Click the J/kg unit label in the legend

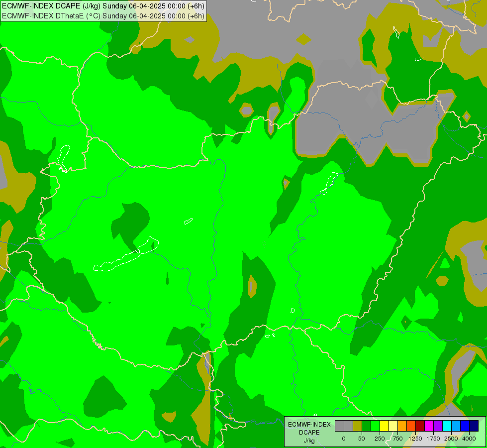click(309, 441)
